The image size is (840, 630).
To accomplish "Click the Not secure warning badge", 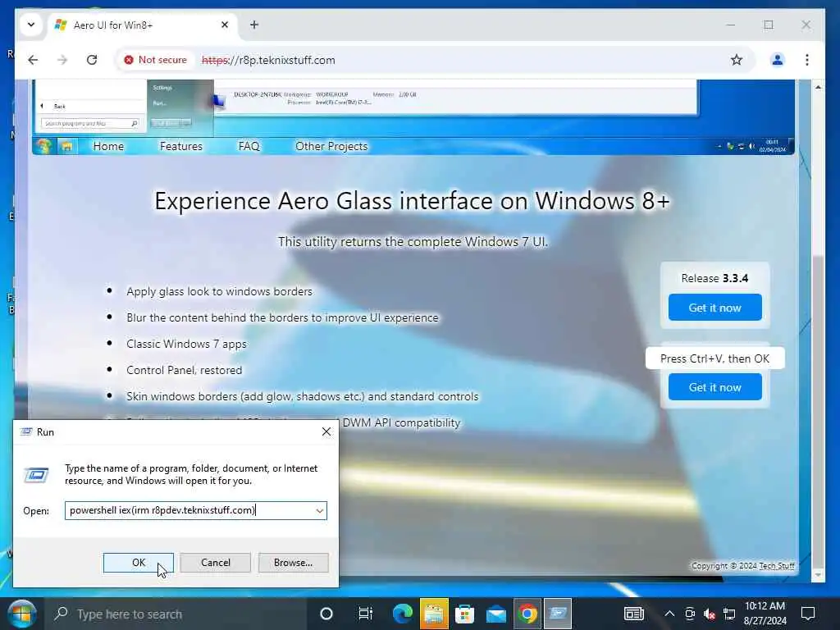I will 155,60.
